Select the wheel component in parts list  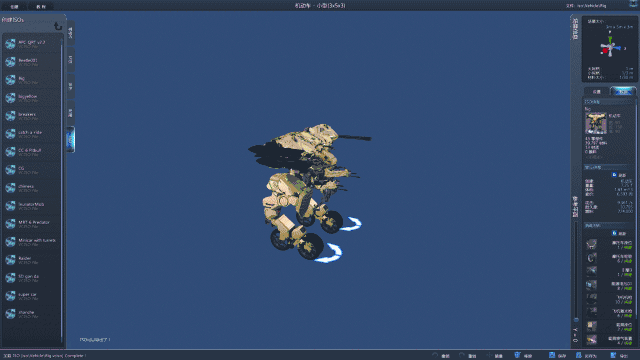tap(609, 258)
